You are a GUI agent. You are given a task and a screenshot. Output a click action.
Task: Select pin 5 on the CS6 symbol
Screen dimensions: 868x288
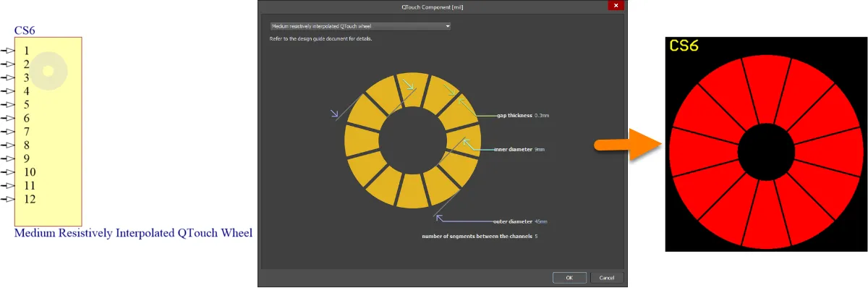coord(14,104)
